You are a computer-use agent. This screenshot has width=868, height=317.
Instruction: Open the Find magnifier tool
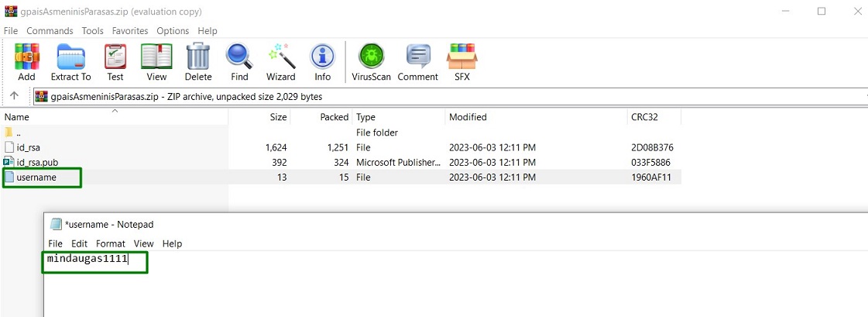click(x=239, y=62)
